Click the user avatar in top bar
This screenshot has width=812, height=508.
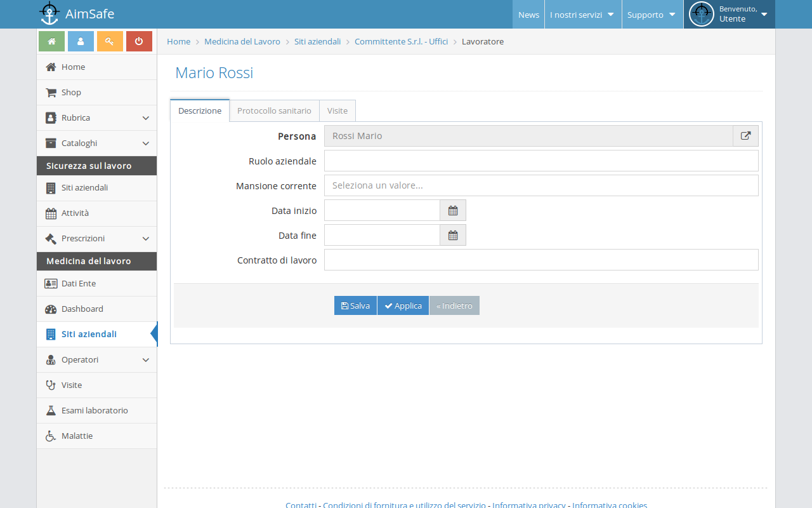(x=702, y=14)
